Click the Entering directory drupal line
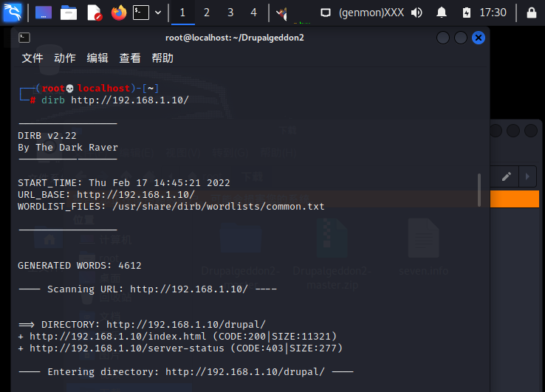The image size is (545, 392). [x=186, y=372]
